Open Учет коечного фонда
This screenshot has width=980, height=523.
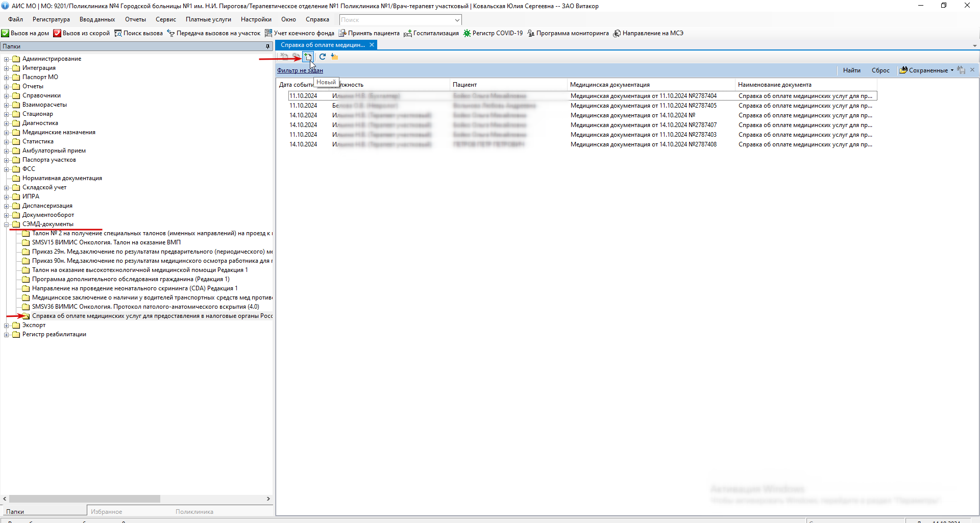(x=300, y=33)
